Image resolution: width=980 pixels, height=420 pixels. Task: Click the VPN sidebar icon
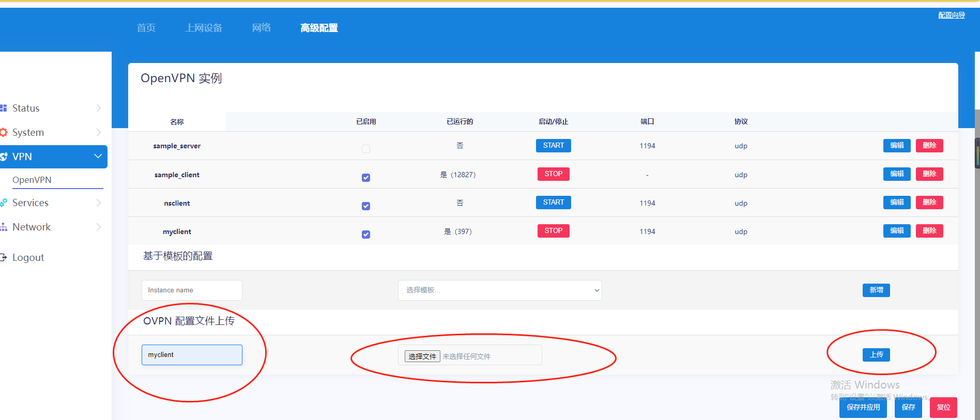[4, 157]
